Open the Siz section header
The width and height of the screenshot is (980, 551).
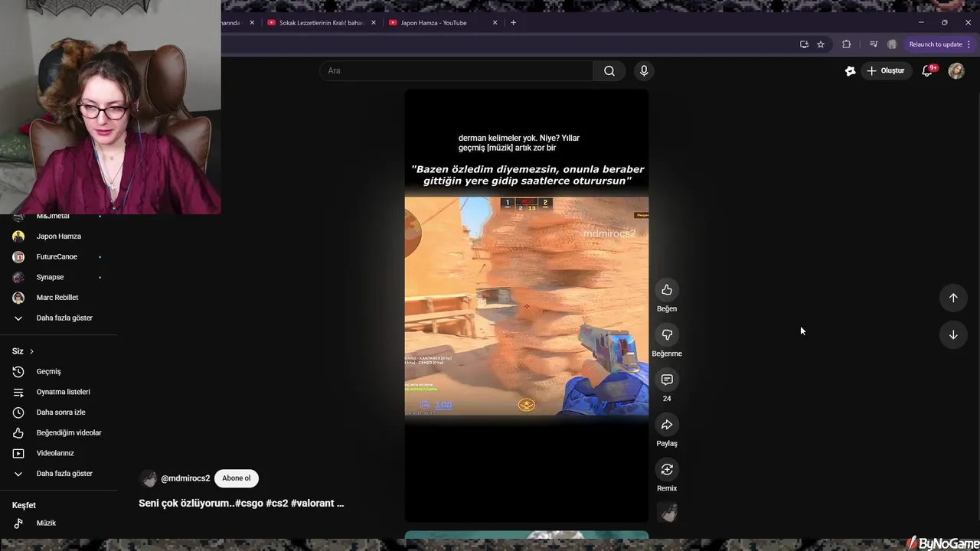pos(23,351)
